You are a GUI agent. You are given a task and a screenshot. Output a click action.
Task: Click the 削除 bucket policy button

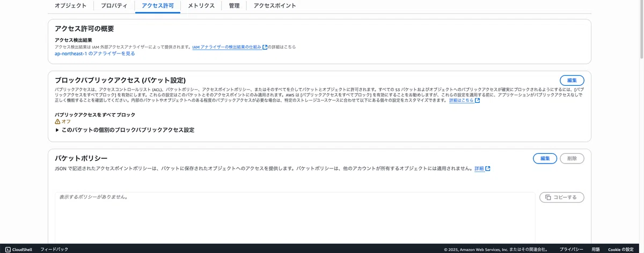[x=572, y=159]
